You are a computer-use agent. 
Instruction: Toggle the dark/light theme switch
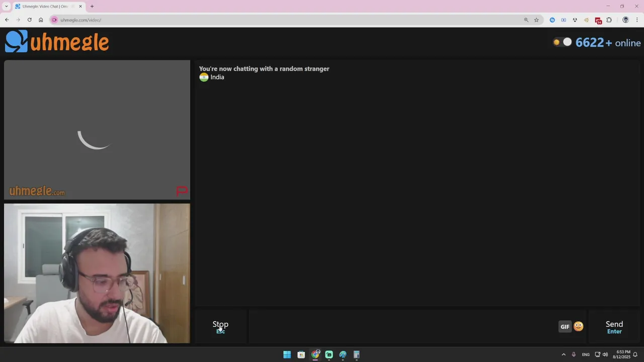[x=562, y=42]
